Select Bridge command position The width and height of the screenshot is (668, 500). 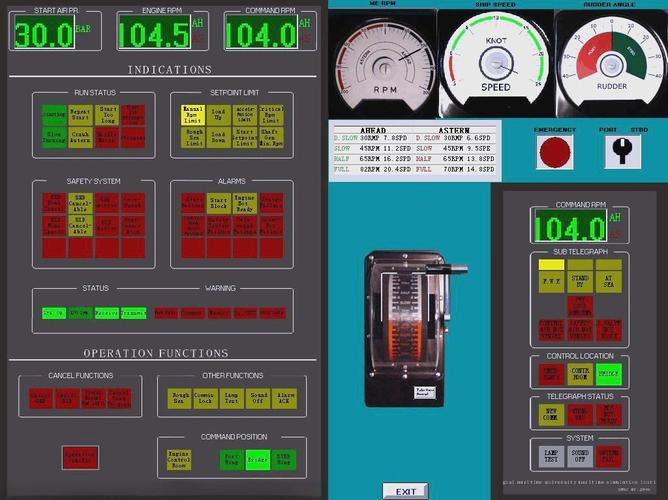click(260, 460)
